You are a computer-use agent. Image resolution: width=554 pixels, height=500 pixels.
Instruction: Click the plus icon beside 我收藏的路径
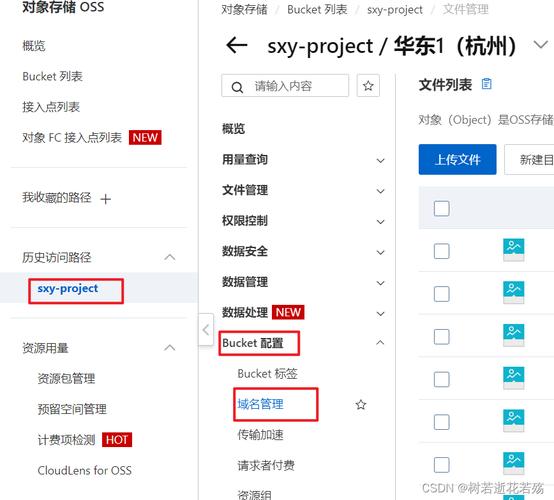pos(106,199)
